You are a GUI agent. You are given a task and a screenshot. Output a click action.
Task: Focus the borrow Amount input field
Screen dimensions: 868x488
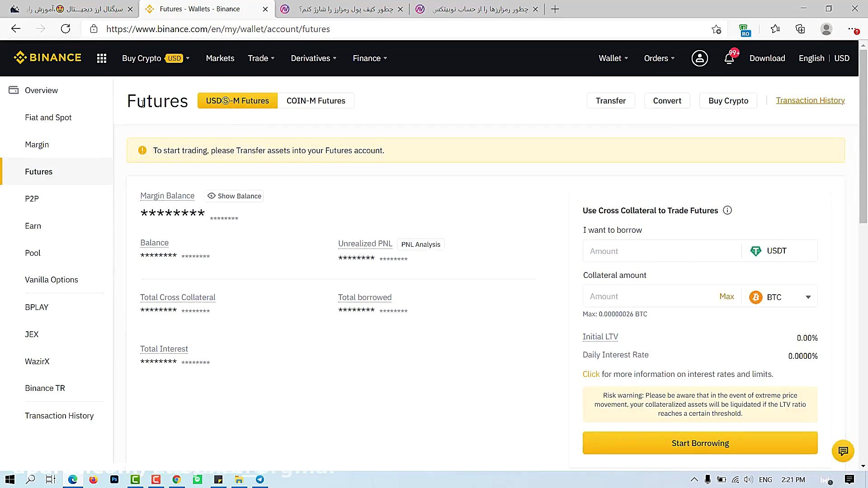(662, 251)
